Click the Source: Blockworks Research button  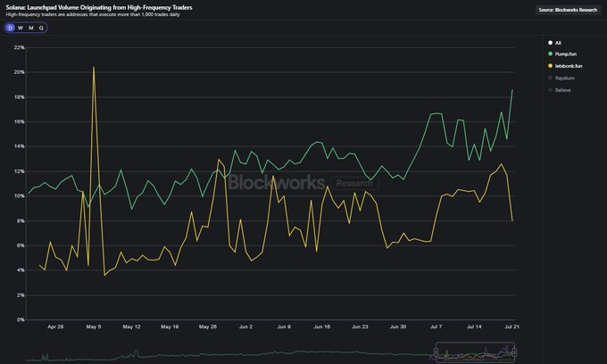tap(569, 10)
